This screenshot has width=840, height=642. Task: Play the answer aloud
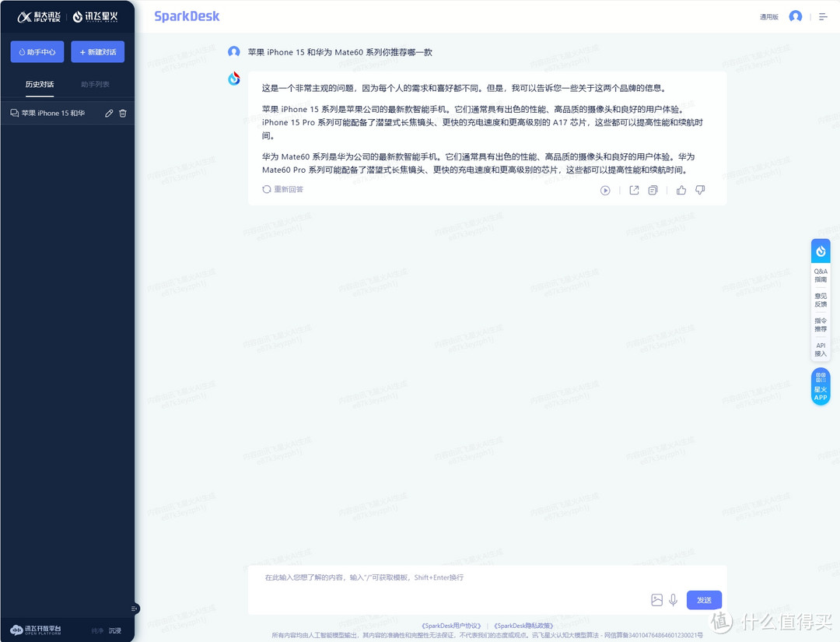pos(605,190)
